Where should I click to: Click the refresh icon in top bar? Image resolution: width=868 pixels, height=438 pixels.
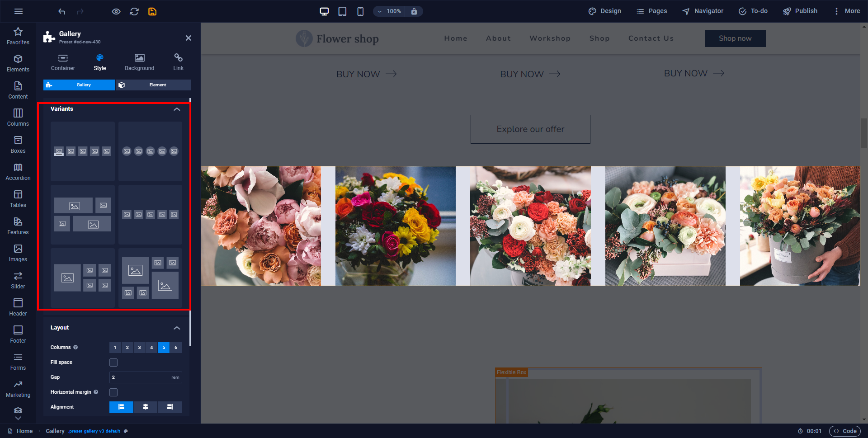134,11
